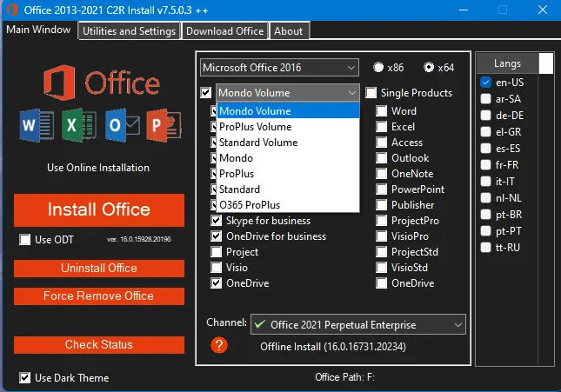
Task: Toggle the Single Products checkbox
Action: tap(371, 93)
